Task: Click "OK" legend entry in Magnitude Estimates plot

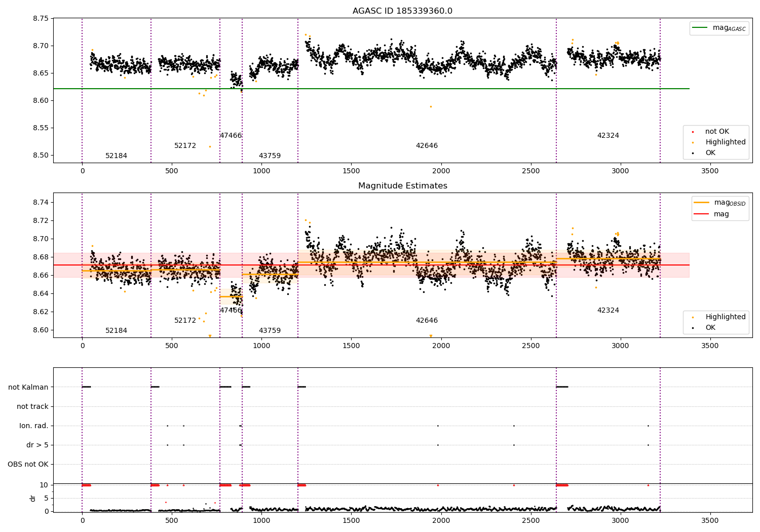Action: 710,328
